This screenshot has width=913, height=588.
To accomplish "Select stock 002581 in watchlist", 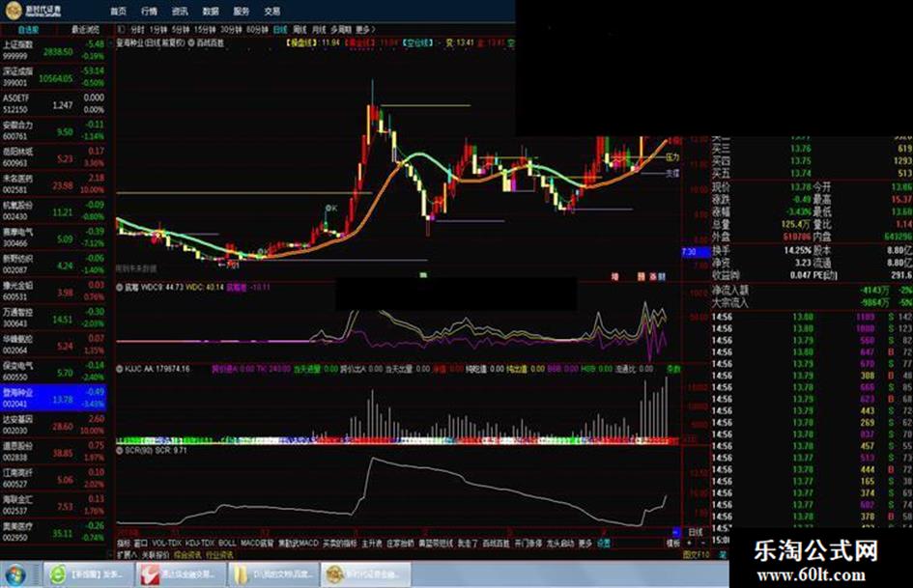I will pyautogui.click(x=53, y=184).
